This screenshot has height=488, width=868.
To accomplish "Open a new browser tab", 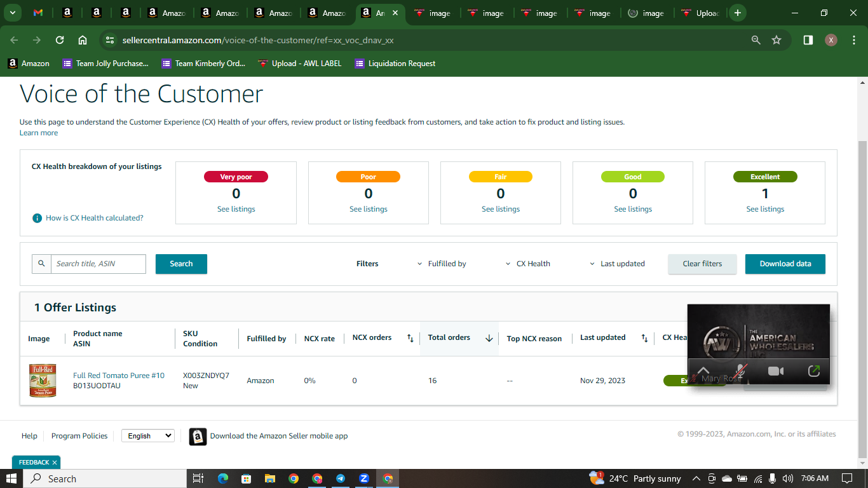I will click(737, 13).
